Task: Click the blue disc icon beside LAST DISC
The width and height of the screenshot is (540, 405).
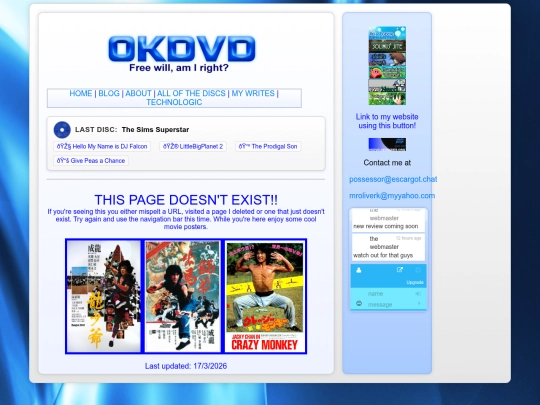Action: (x=62, y=130)
